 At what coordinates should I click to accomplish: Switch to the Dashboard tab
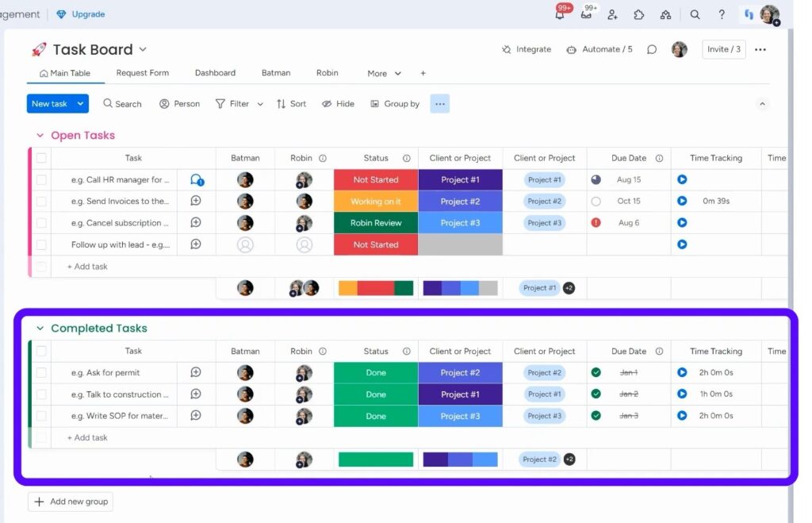click(x=215, y=73)
